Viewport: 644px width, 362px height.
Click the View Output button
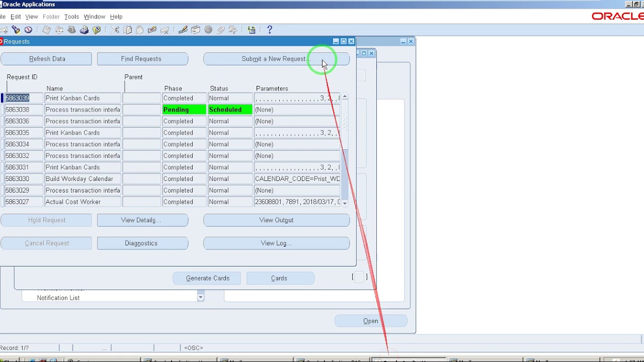pyautogui.click(x=276, y=220)
